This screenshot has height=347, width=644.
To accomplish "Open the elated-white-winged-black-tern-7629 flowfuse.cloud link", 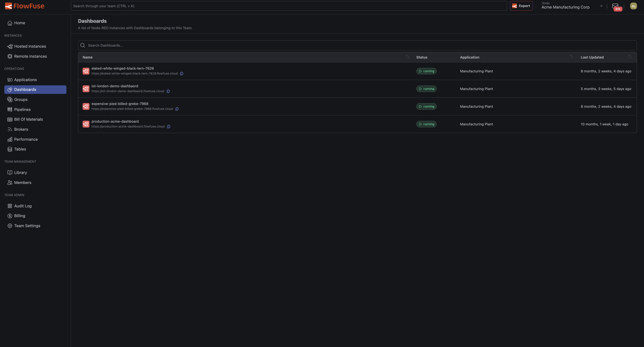I will (135, 73).
